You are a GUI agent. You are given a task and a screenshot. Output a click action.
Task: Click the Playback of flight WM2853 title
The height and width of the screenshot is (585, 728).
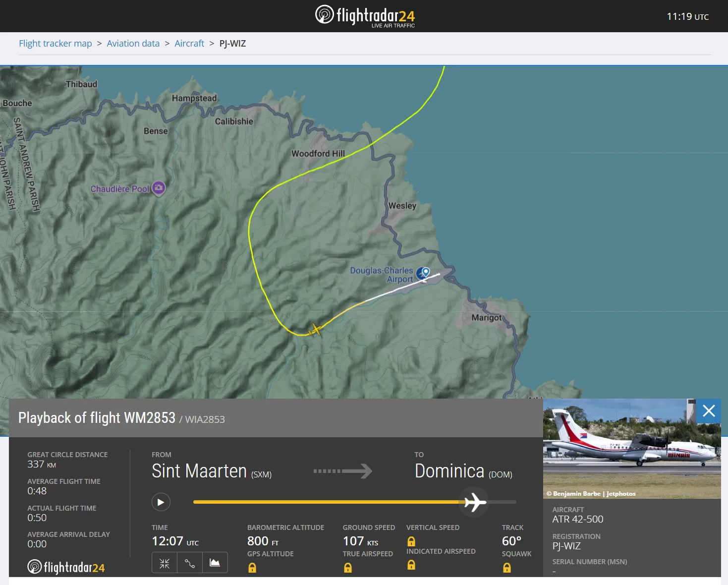[x=97, y=418]
